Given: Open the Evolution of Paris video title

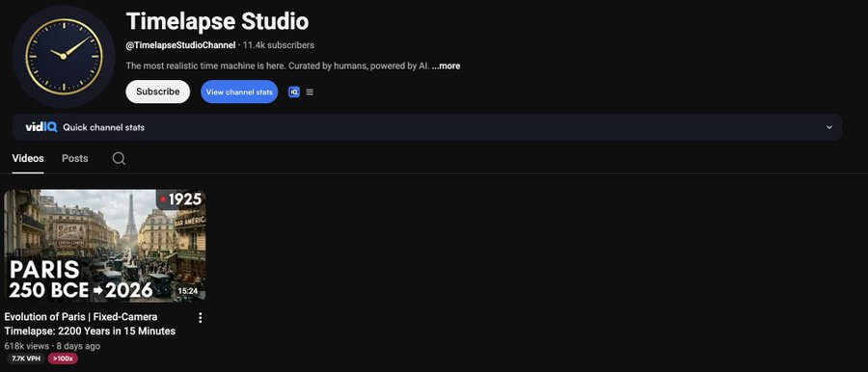Looking at the screenshot, I should click(90, 324).
